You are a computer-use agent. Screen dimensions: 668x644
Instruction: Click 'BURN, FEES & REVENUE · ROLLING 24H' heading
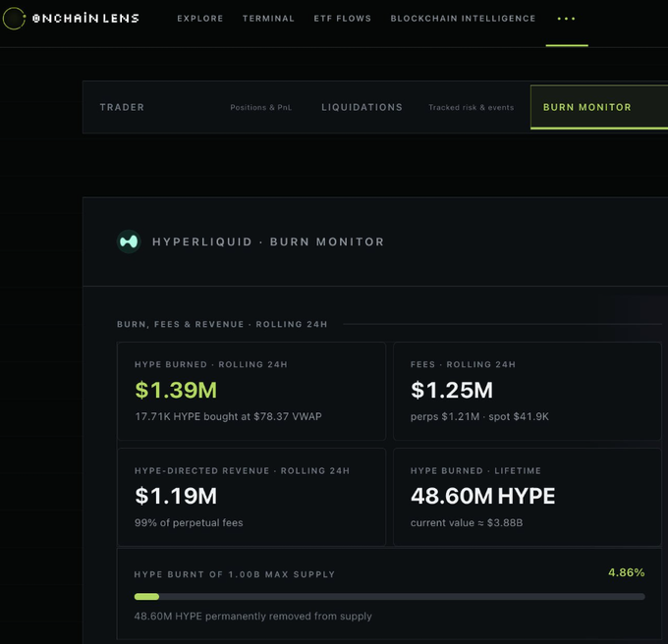point(222,324)
